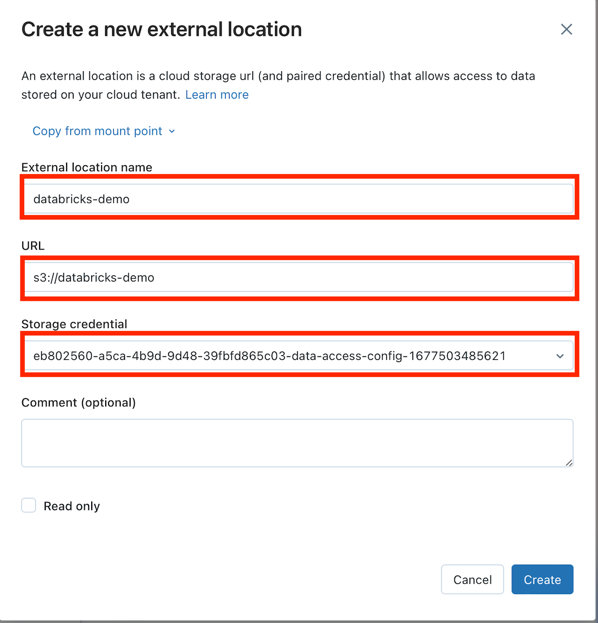Open the Storage credential combo box
The image size is (598, 623).
click(x=299, y=355)
